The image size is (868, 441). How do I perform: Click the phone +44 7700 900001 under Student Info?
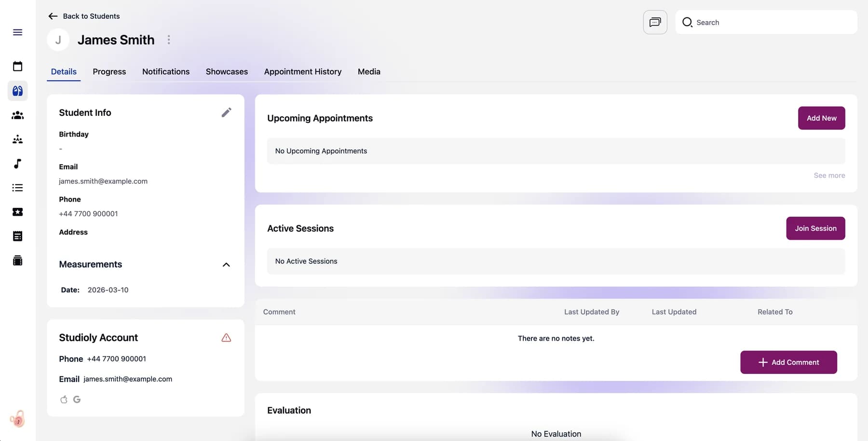point(88,214)
